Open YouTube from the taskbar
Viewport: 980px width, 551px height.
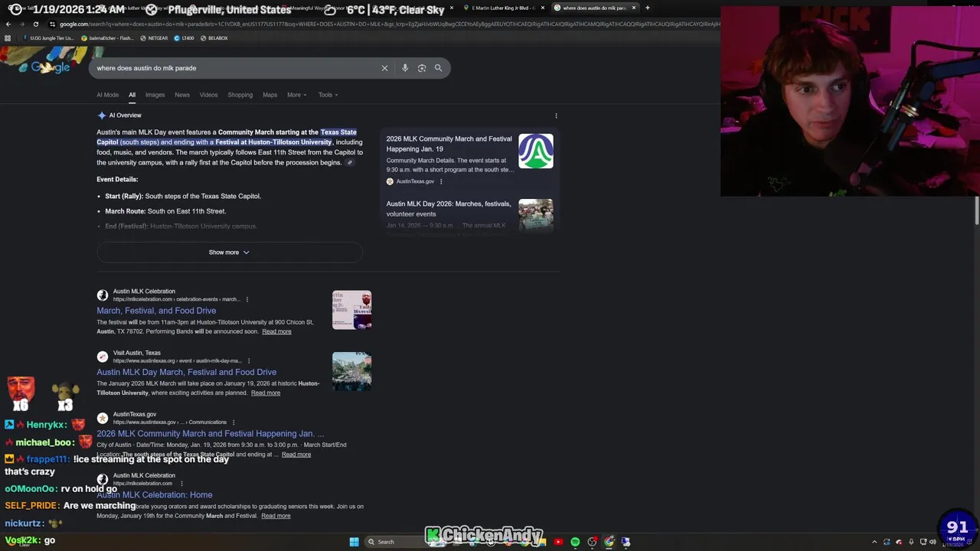[558, 542]
